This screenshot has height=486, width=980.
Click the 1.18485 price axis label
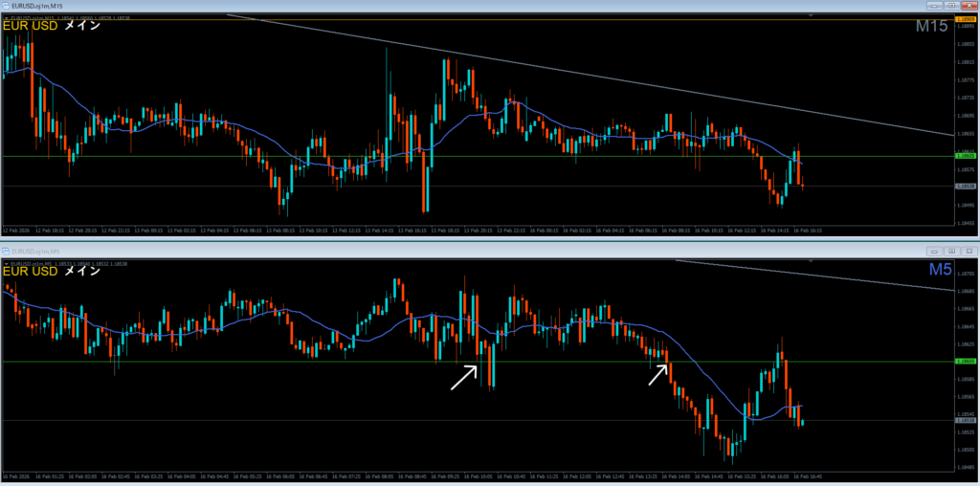[x=966, y=467]
